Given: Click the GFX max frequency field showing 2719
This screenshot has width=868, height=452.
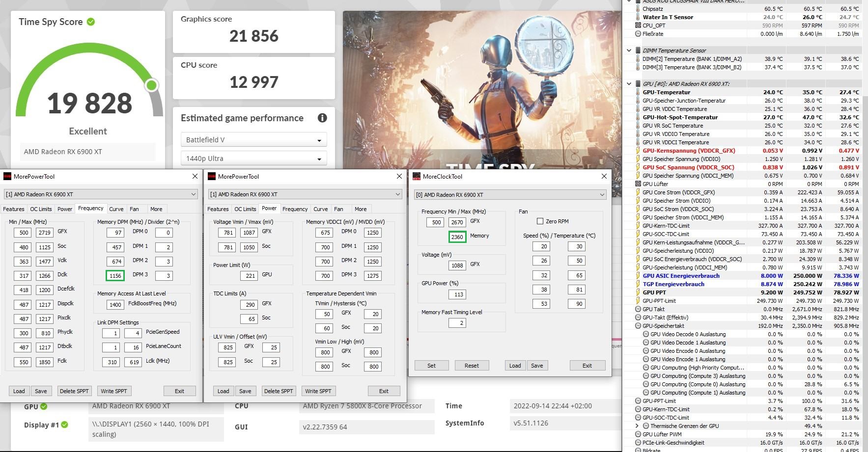Looking at the screenshot, I should point(45,233).
